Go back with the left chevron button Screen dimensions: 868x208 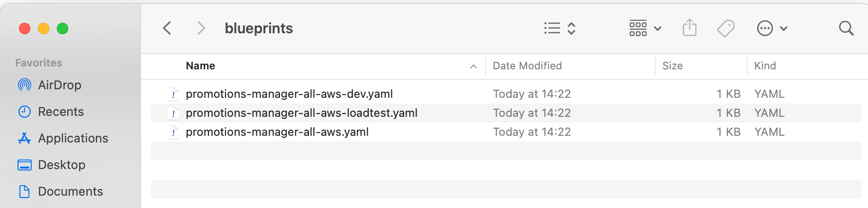point(167,28)
